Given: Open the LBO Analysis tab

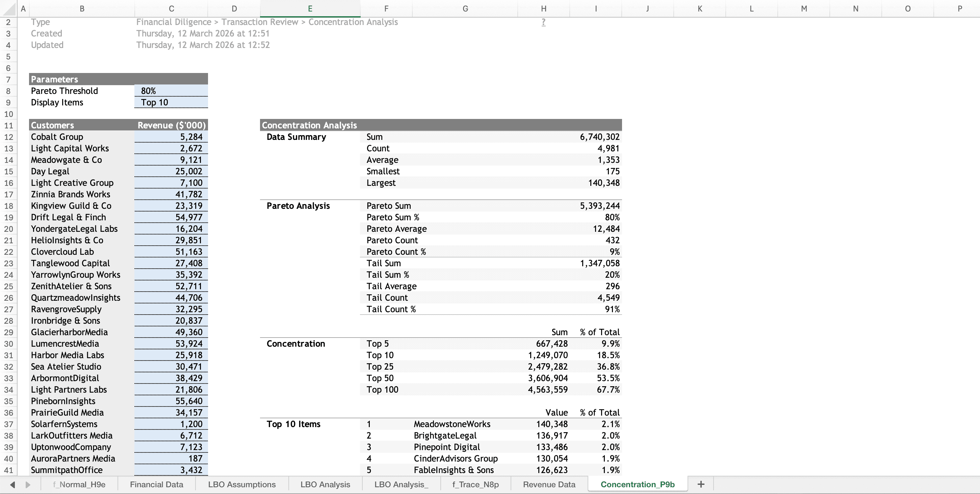Looking at the screenshot, I should coord(325,484).
